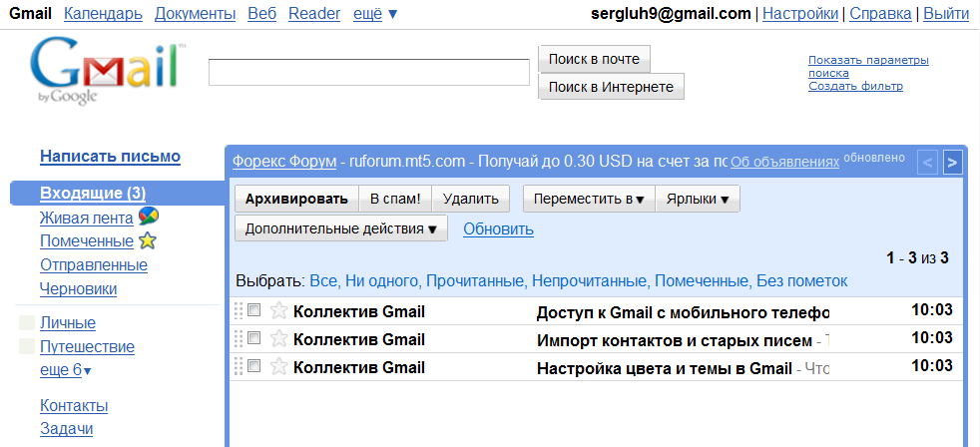Click Gmail in the top navigation
980x447 pixels.
(31, 14)
